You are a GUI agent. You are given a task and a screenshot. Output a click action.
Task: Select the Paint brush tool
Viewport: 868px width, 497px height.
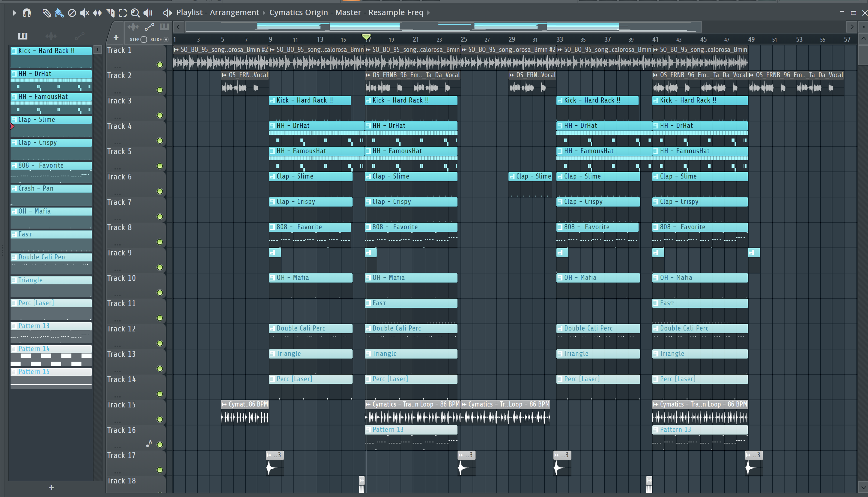59,13
